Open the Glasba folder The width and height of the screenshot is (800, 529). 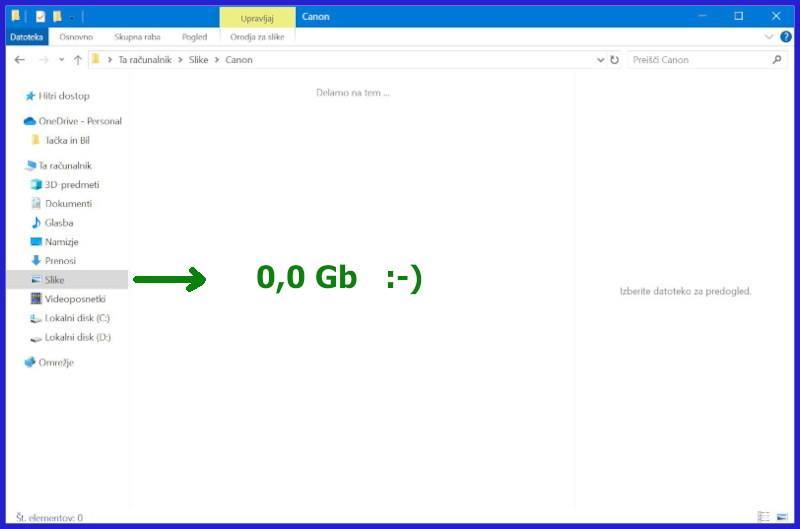(59, 223)
